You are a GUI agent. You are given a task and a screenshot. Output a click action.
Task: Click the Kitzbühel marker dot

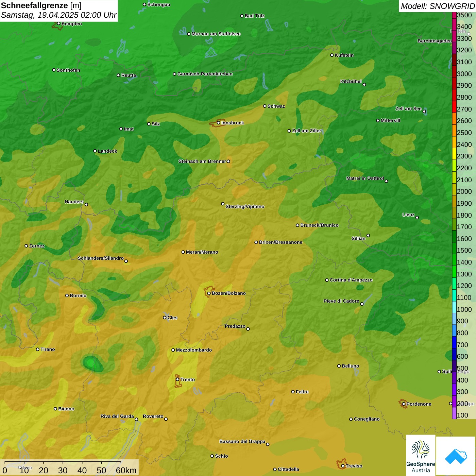coord(364,85)
